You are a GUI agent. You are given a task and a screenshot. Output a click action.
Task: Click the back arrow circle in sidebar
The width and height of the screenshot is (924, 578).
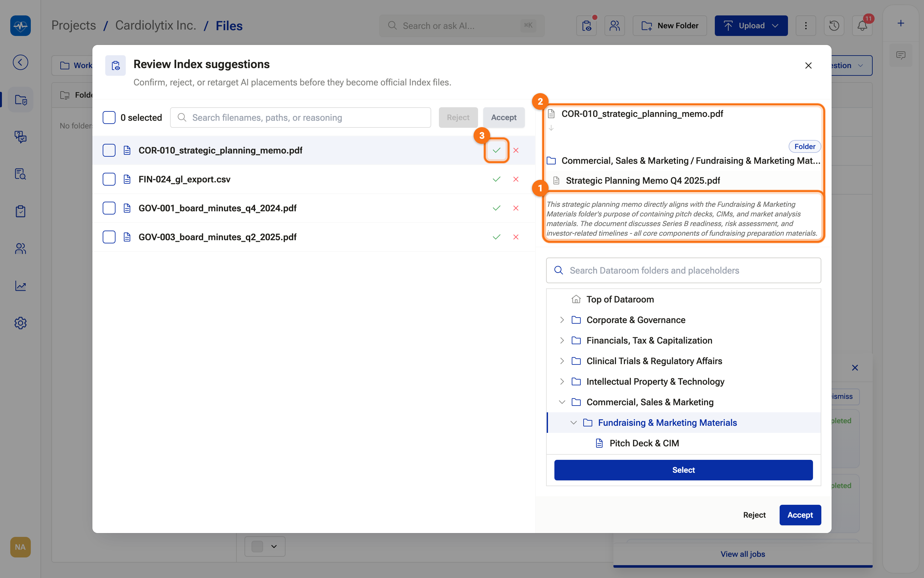tap(20, 62)
